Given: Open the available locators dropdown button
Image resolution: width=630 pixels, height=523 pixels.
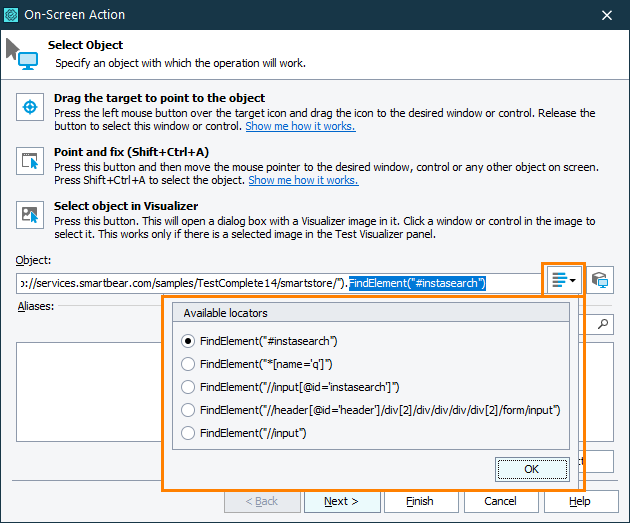Looking at the screenshot, I should click(564, 282).
